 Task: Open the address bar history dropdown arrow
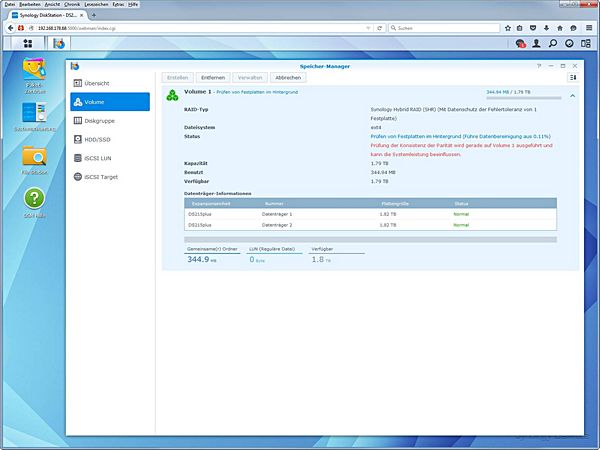pyautogui.click(x=368, y=28)
